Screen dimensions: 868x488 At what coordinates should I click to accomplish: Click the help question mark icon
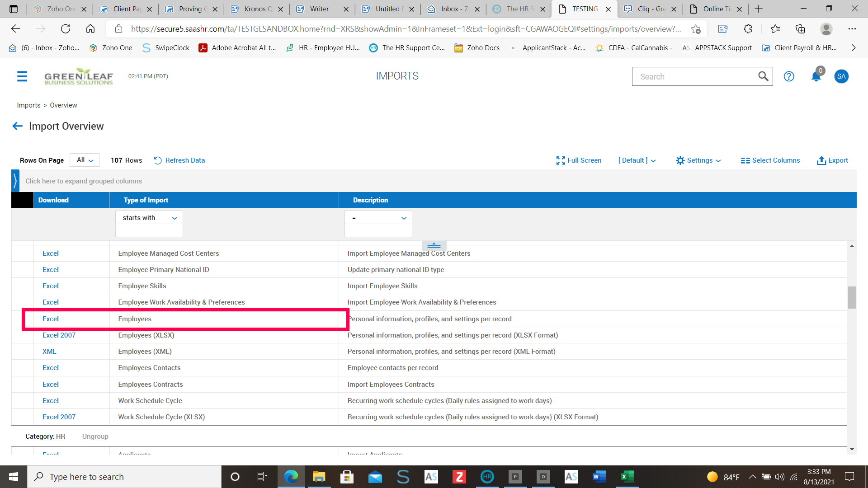[x=789, y=76]
